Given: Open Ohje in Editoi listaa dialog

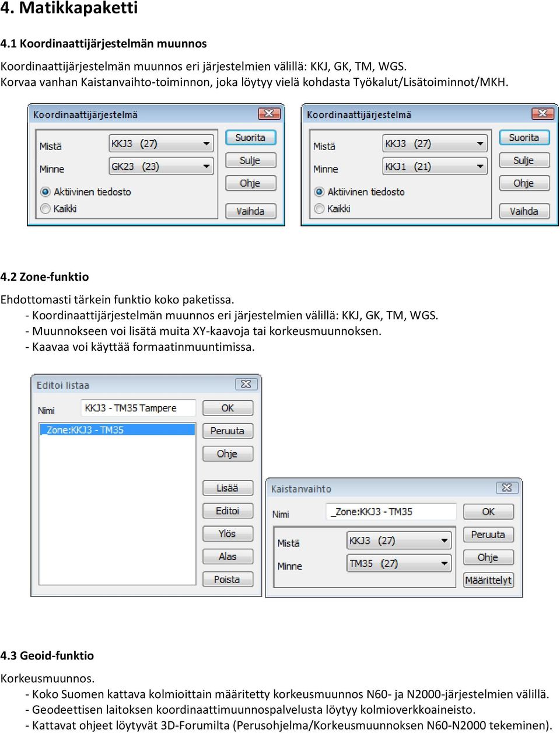Looking at the screenshot, I should point(228,453).
